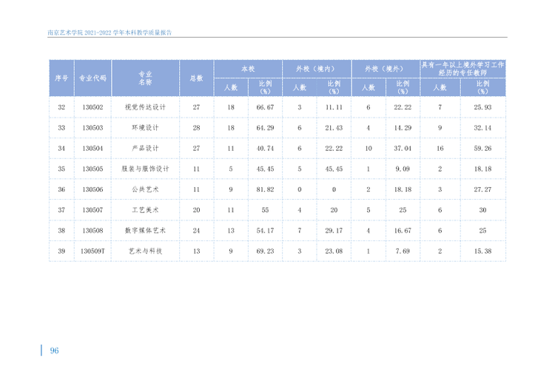The height and width of the screenshot is (392, 555).
Task: Click the page number 96
Action: coord(54,351)
